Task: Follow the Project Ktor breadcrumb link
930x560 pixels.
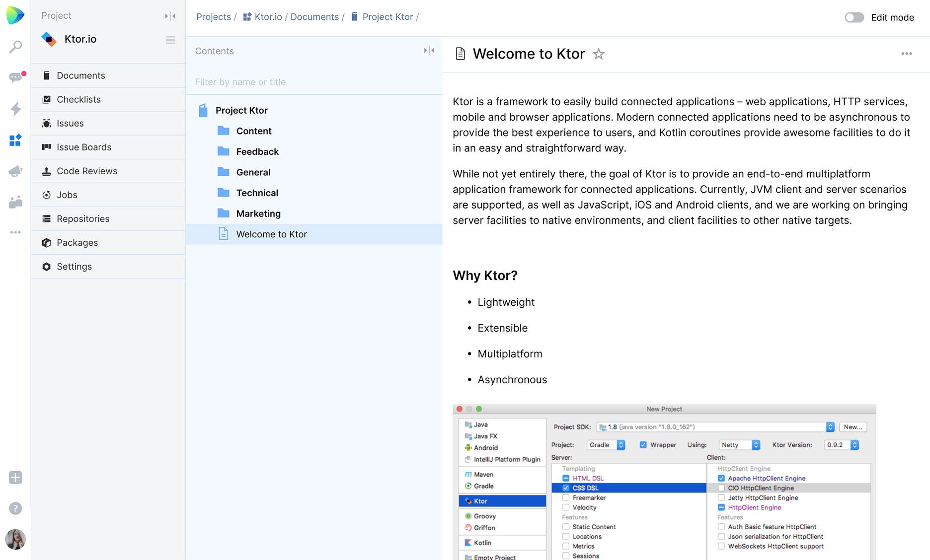Action: point(382,17)
